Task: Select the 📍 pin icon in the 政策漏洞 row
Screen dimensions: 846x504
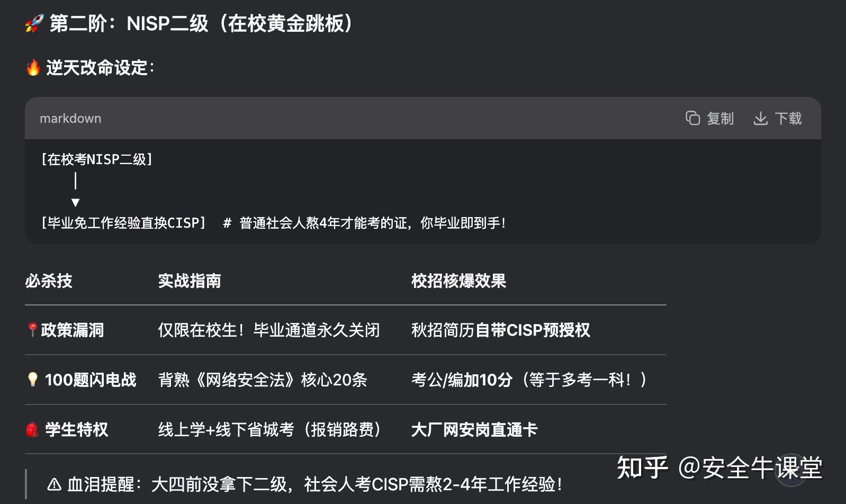Action: [x=32, y=329]
